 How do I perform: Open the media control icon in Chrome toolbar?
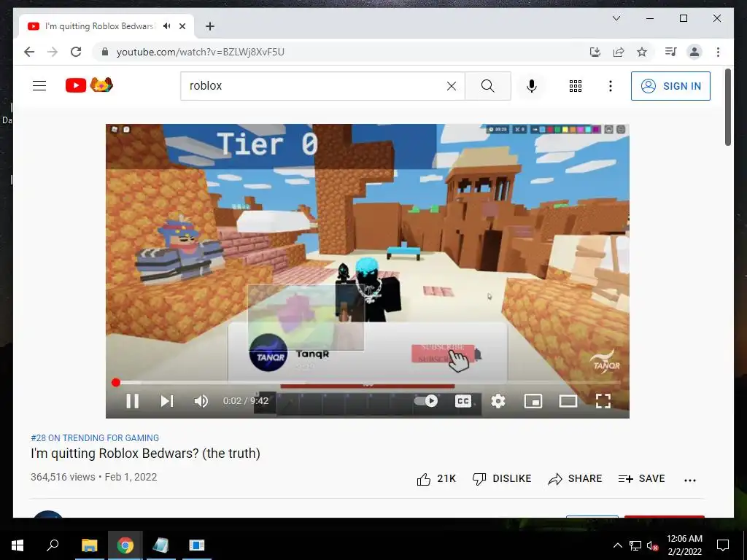tap(671, 52)
